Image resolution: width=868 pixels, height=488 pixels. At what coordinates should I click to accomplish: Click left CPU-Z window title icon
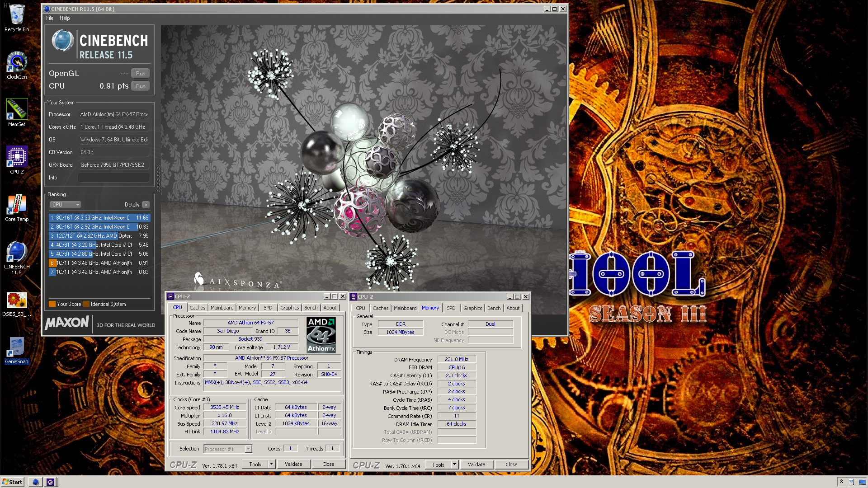[x=170, y=296]
